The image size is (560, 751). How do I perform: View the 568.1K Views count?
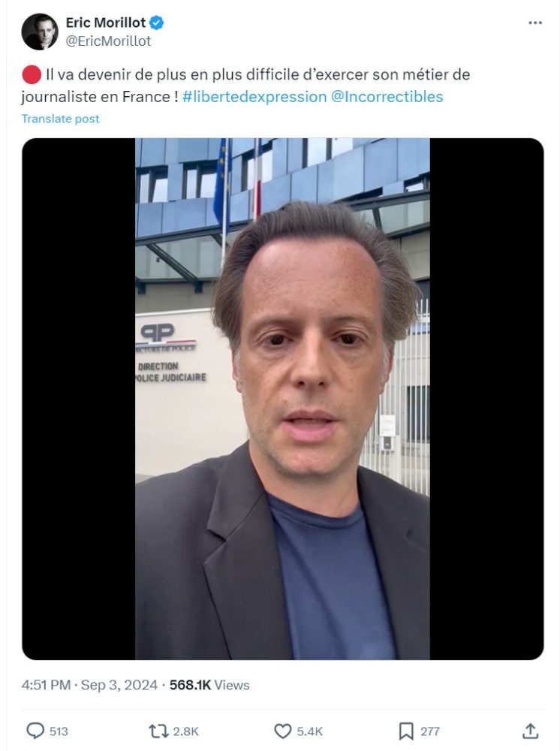[x=209, y=685]
